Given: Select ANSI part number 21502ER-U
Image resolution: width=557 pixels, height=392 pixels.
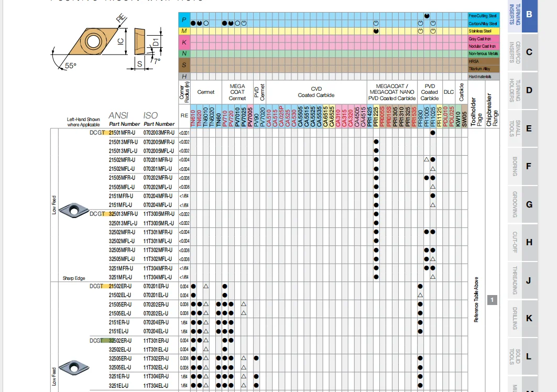Looking at the screenshot, I should click(x=120, y=286).
